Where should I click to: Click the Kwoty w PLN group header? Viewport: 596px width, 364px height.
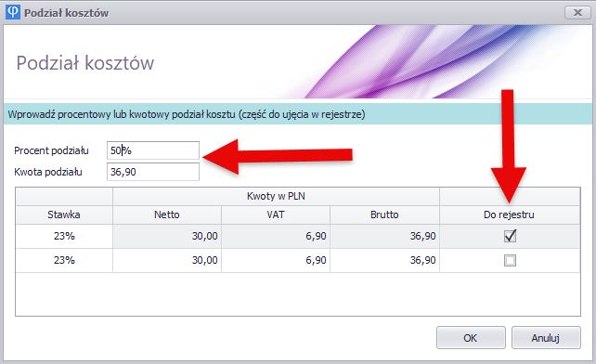tap(276, 196)
